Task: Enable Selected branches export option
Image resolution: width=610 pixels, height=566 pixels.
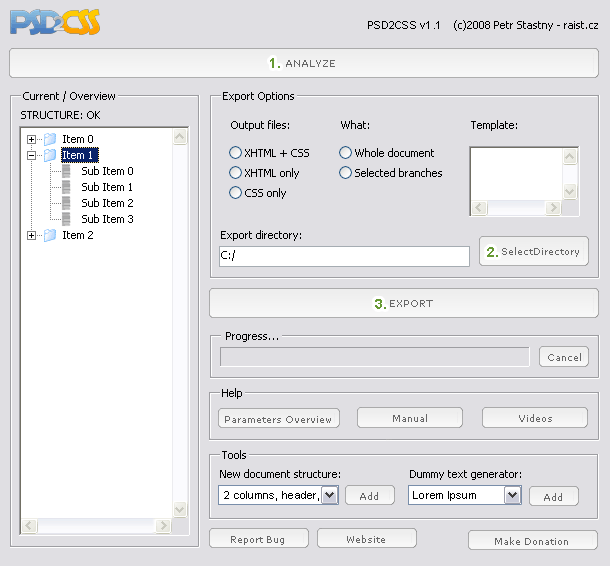Action: (x=346, y=173)
